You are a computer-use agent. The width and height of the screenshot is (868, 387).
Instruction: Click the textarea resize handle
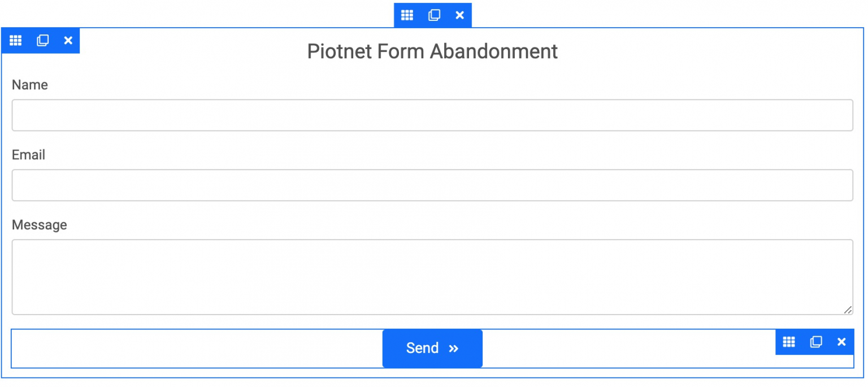pos(848,310)
